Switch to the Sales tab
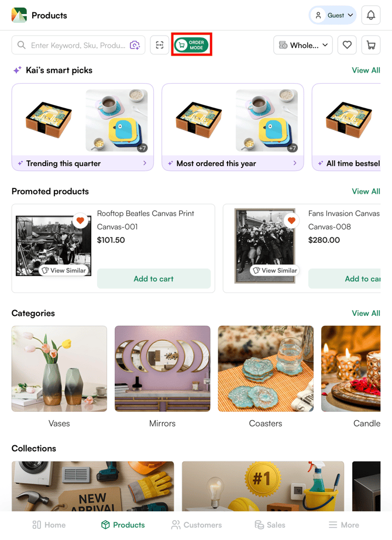This screenshot has width=392, height=540. 270,525
